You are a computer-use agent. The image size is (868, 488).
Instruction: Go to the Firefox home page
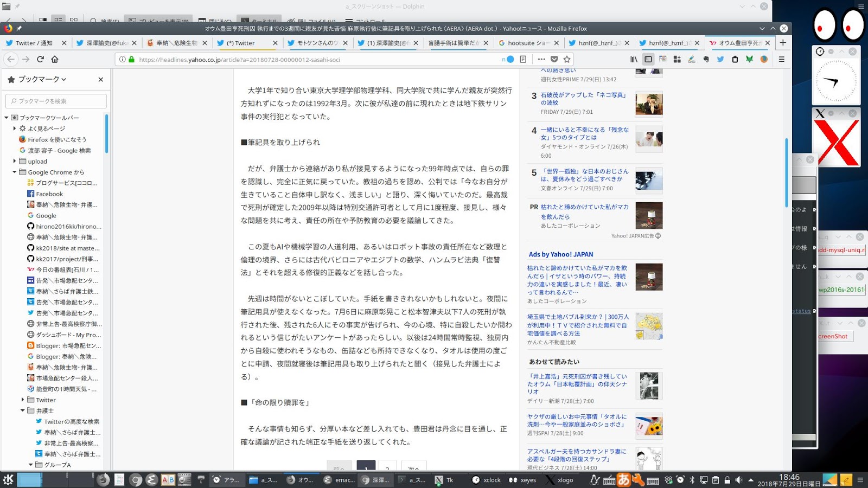coord(55,59)
